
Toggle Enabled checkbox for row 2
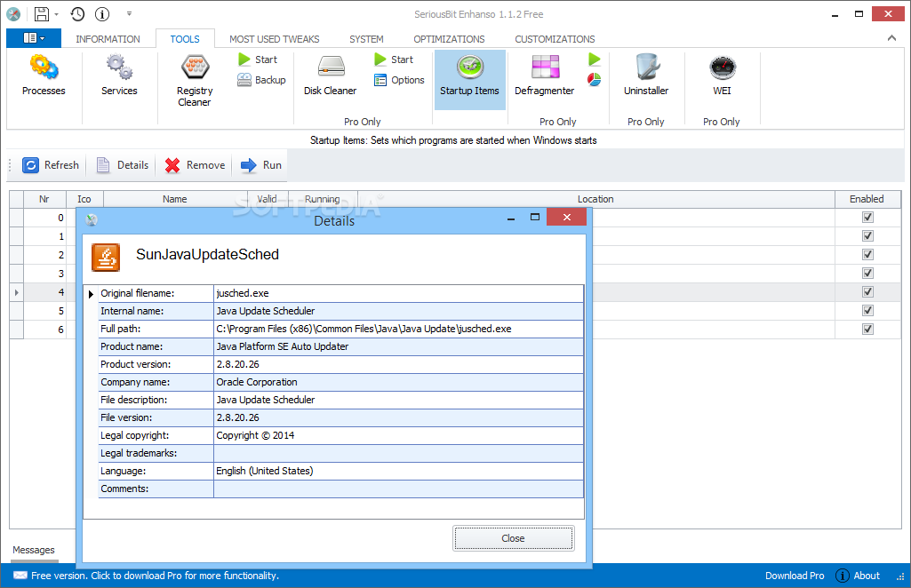(867, 254)
